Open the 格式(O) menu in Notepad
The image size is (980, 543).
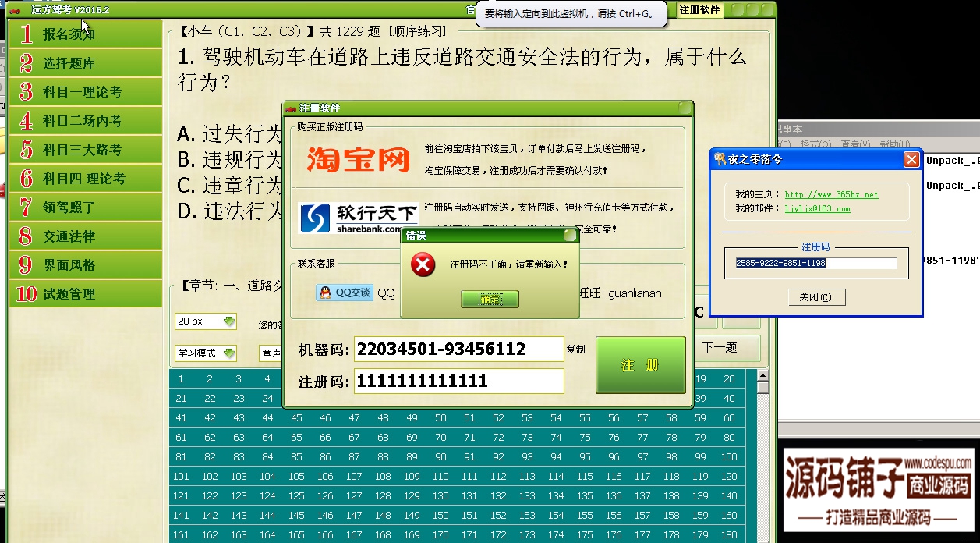817,144
